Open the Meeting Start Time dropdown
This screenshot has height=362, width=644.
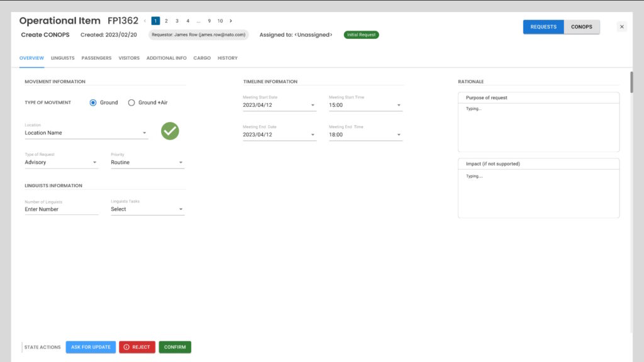tap(365, 105)
